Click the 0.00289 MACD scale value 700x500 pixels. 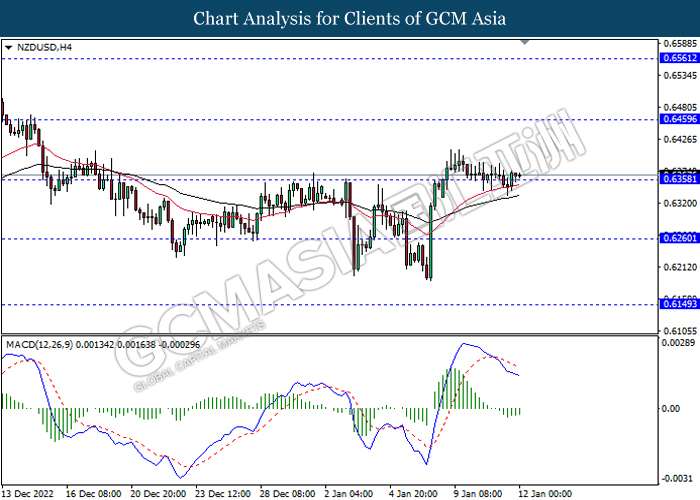[678, 343]
